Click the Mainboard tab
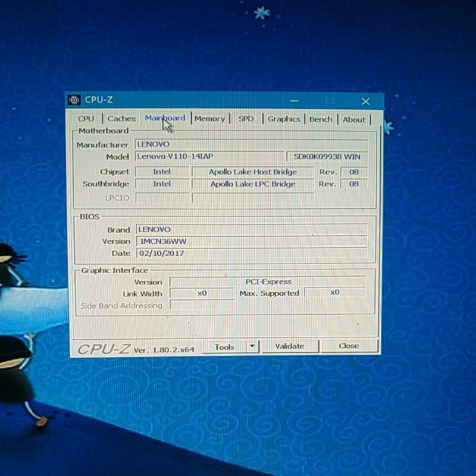The height and width of the screenshot is (476, 476). 165,118
